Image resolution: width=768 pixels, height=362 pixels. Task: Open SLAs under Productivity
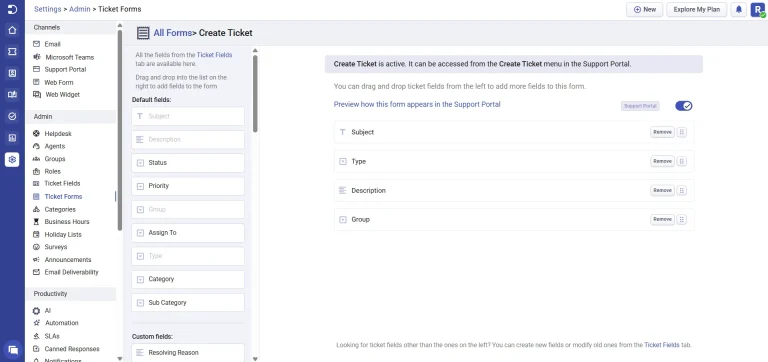tap(52, 336)
